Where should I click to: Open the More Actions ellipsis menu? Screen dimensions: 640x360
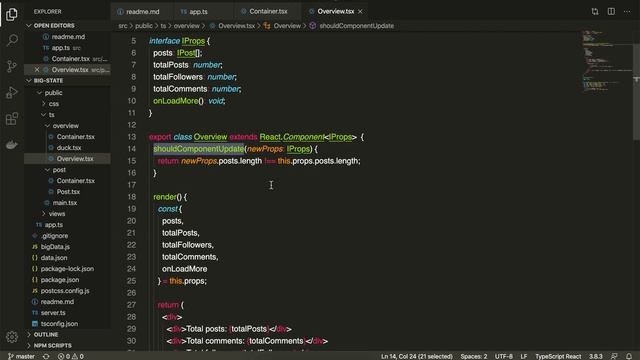point(627,11)
